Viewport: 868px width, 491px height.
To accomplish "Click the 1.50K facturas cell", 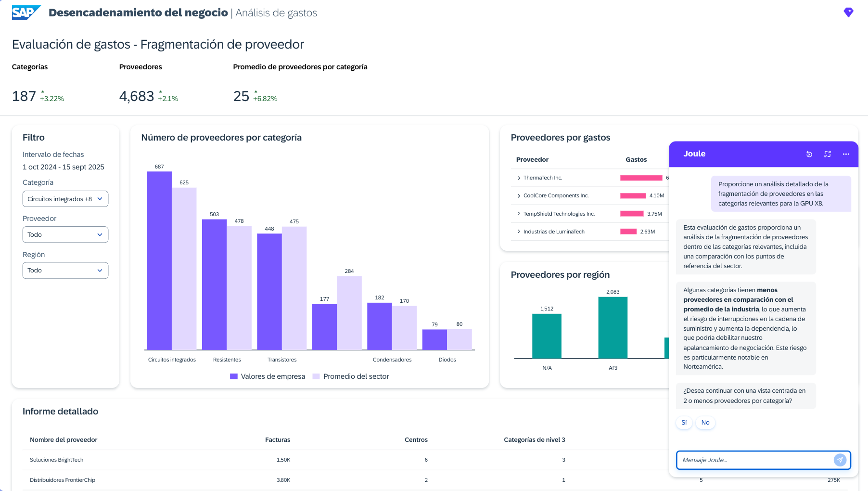I will pyautogui.click(x=283, y=460).
